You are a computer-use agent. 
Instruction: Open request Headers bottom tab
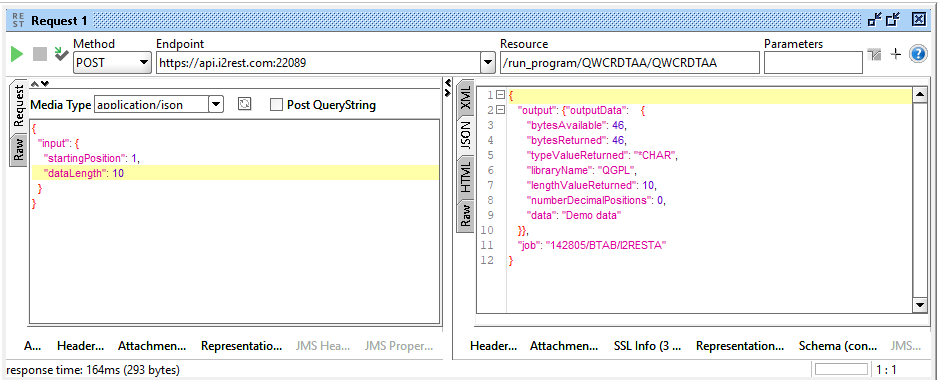click(81, 346)
